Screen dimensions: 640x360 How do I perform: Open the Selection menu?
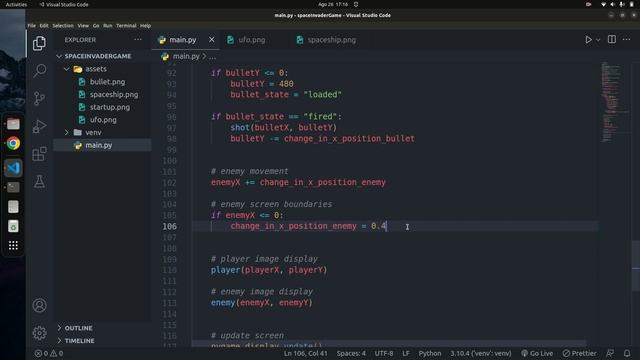(x=63, y=25)
